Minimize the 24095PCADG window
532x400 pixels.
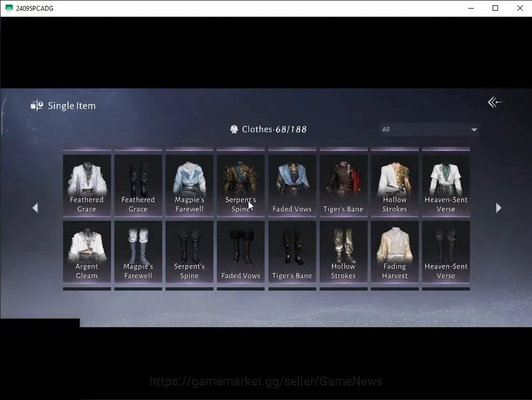pos(471,8)
